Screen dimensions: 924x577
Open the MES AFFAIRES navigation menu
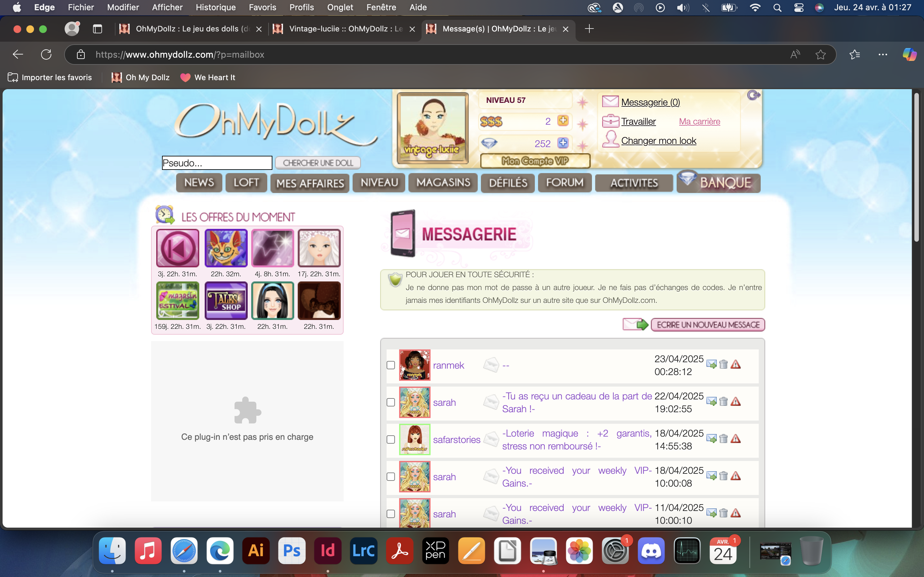point(310,184)
